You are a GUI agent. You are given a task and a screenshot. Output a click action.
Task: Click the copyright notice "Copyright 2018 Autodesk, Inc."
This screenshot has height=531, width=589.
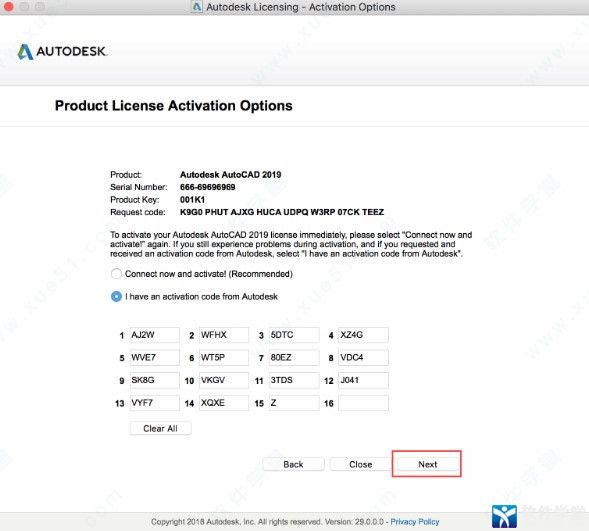pyautogui.click(x=203, y=522)
